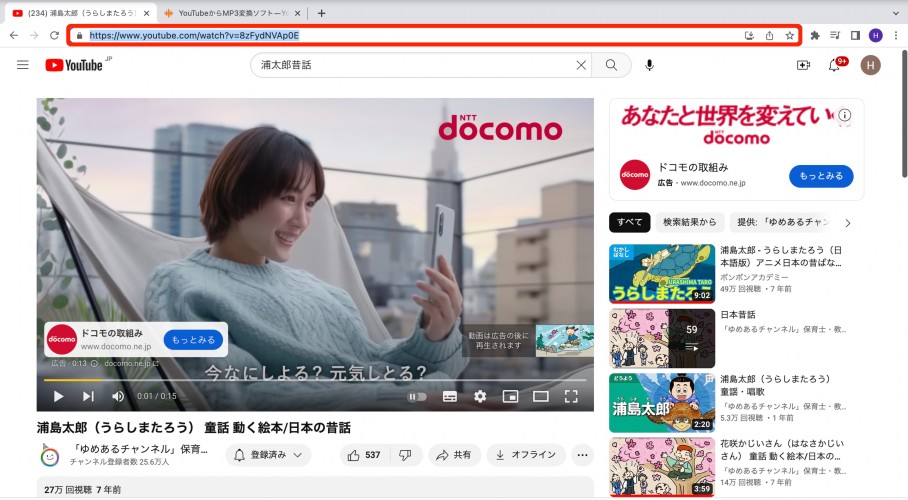Image resolution: width=908 pixels, height=500 pixels.
Task: Toggle the browser side panel
Action: (855, 35)
